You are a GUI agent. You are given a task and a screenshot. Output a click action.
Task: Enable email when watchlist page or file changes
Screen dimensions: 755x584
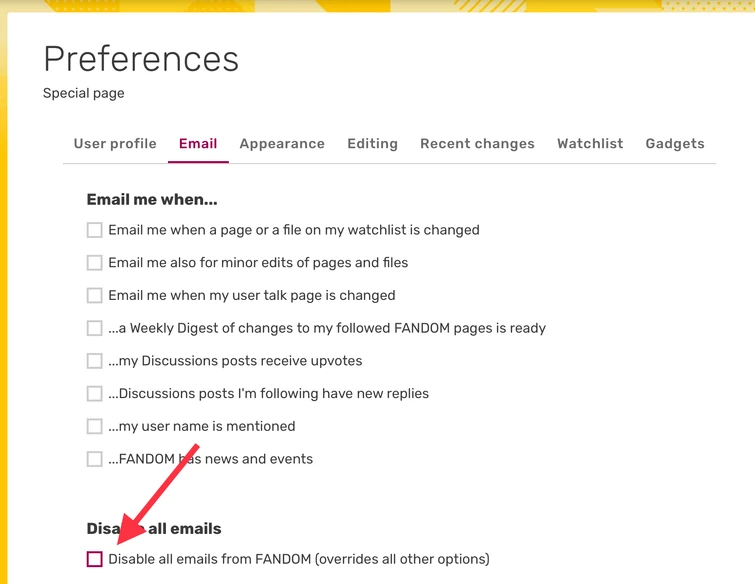[x=95, y=230]
